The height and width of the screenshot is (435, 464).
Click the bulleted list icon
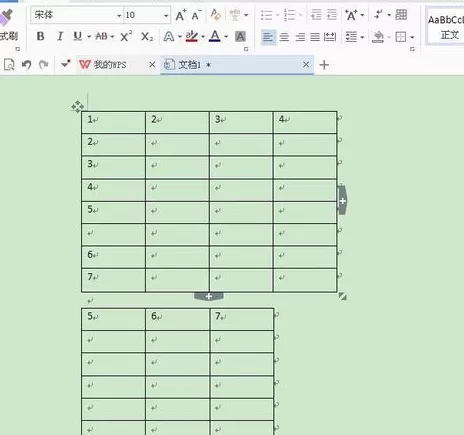[266, 15]
